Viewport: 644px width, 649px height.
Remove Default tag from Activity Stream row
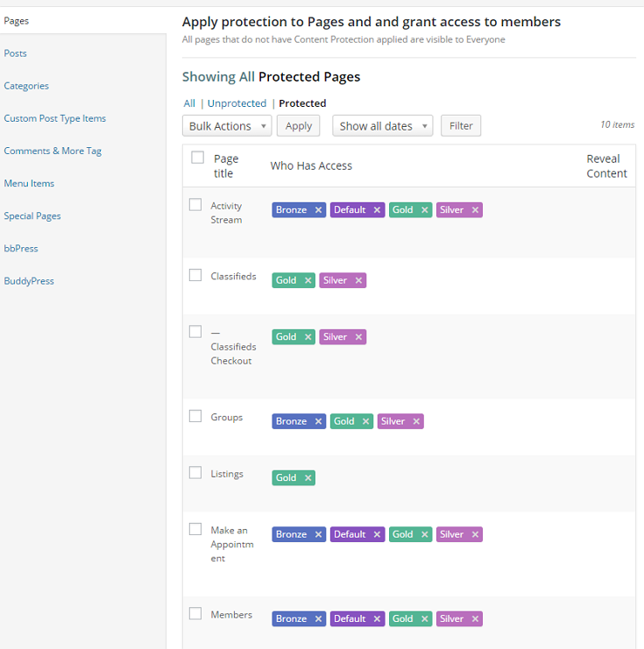[x=377, y=210]
